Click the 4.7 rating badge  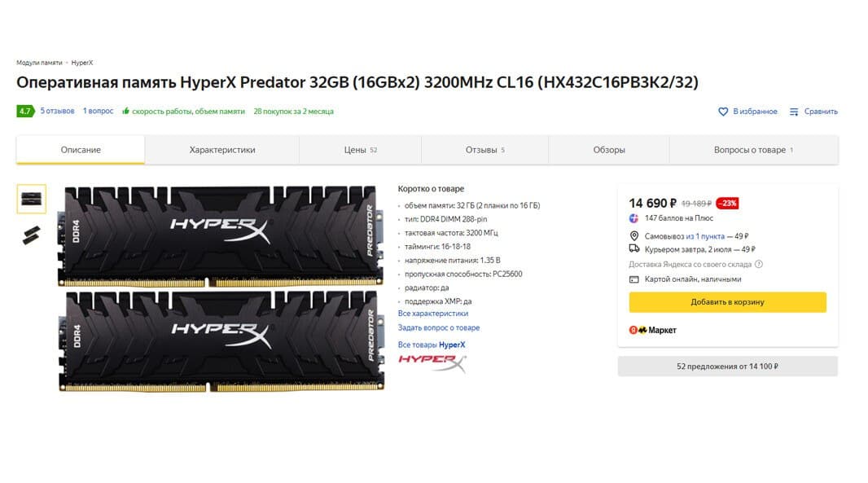click(25, 112)
